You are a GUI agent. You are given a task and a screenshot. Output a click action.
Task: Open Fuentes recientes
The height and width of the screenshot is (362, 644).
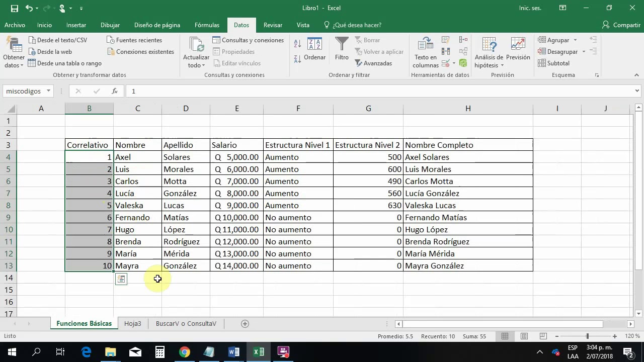click(134, 40)
